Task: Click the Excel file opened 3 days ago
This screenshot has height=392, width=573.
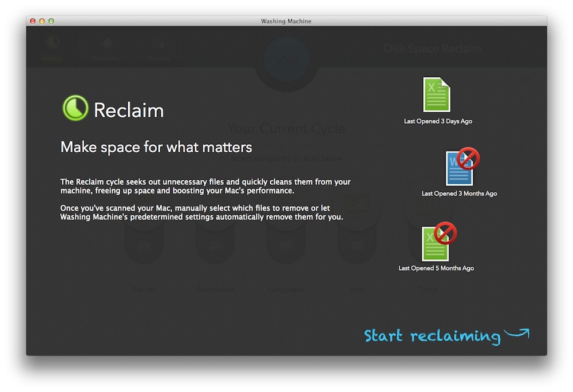Action: click(x=436, y=94)
